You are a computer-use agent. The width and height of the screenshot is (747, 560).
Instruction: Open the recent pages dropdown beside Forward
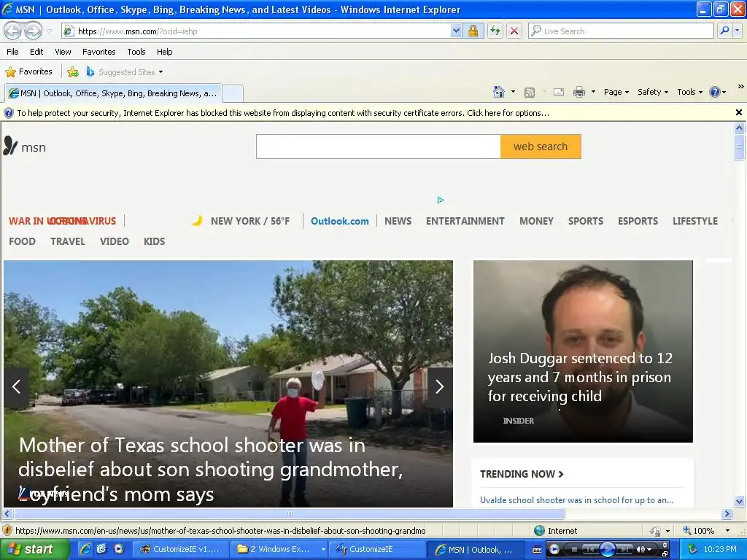50,31
